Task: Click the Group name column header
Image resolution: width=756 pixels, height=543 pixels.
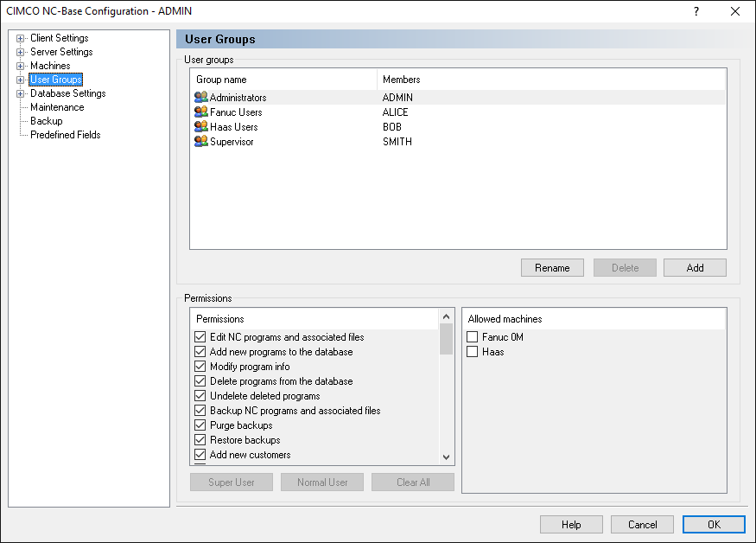Action: click(283, 80)
